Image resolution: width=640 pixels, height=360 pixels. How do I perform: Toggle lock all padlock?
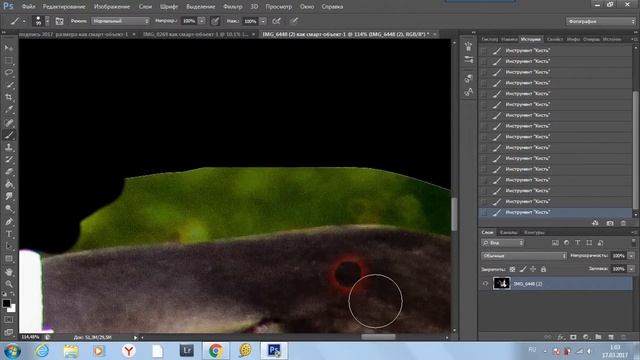coord(543,269)
